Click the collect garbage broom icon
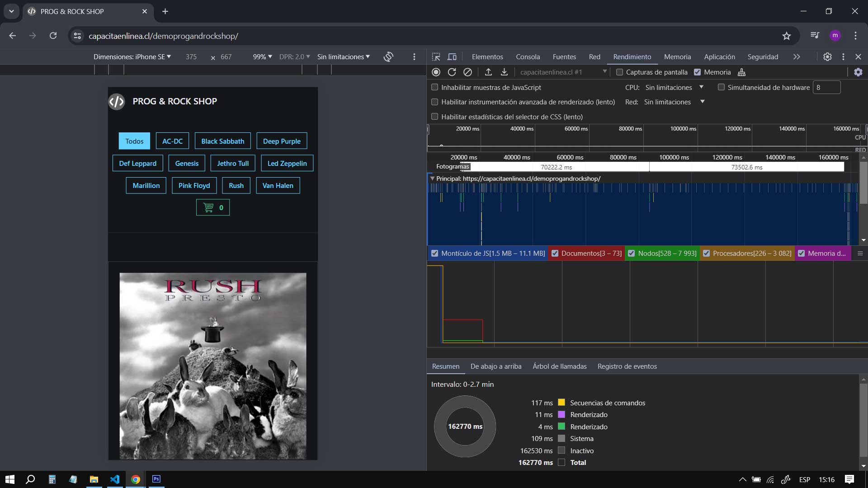 [x=741, y=72]
